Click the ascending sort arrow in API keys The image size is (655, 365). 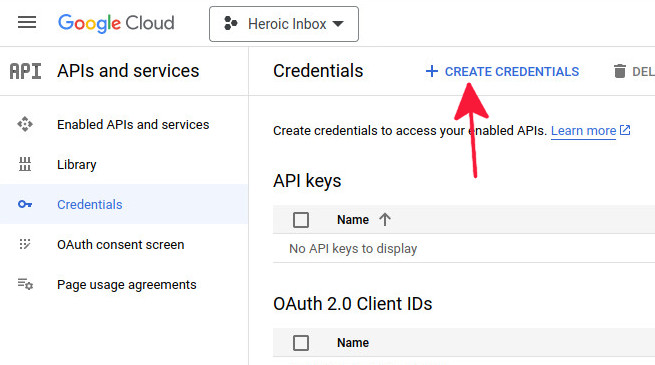click(385, 220)
